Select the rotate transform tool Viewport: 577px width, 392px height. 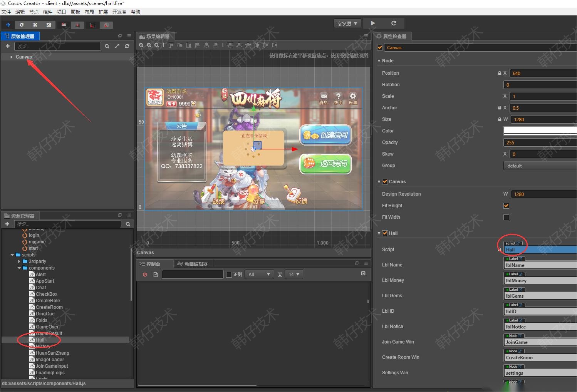[x=22, y=25]
